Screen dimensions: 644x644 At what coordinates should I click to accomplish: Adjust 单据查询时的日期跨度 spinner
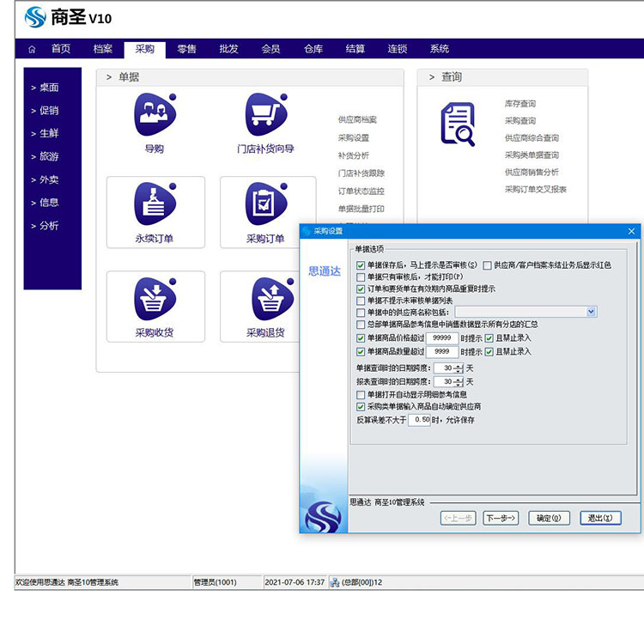click(459, 368)
